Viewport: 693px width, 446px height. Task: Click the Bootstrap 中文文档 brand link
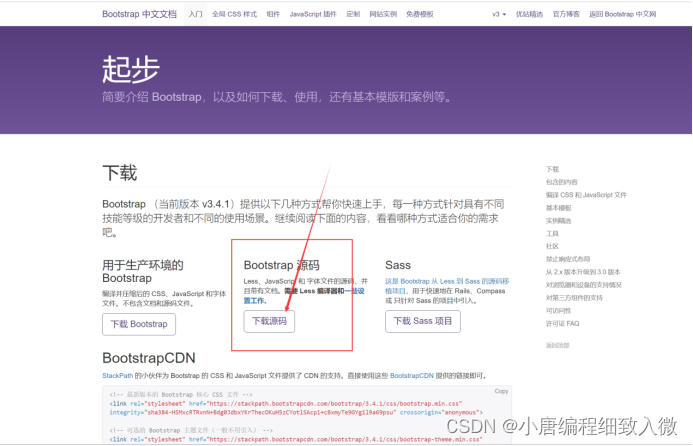[139, 14]
